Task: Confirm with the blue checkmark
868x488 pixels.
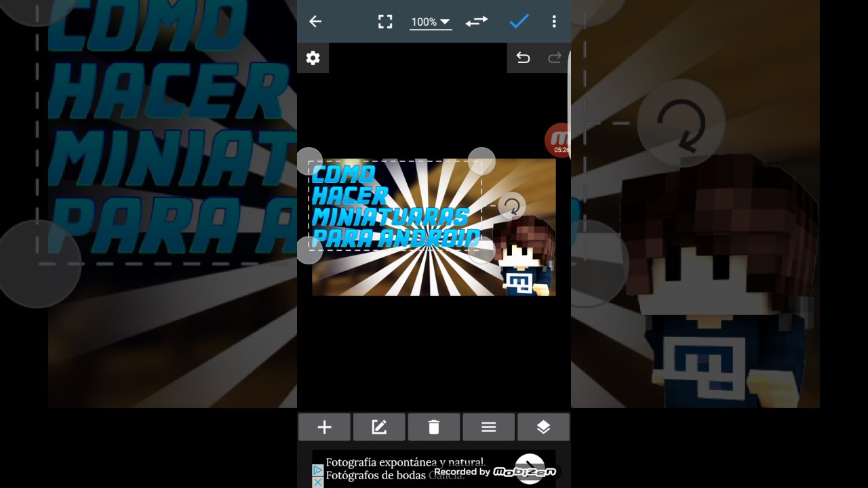Action: tap(519, 22)
